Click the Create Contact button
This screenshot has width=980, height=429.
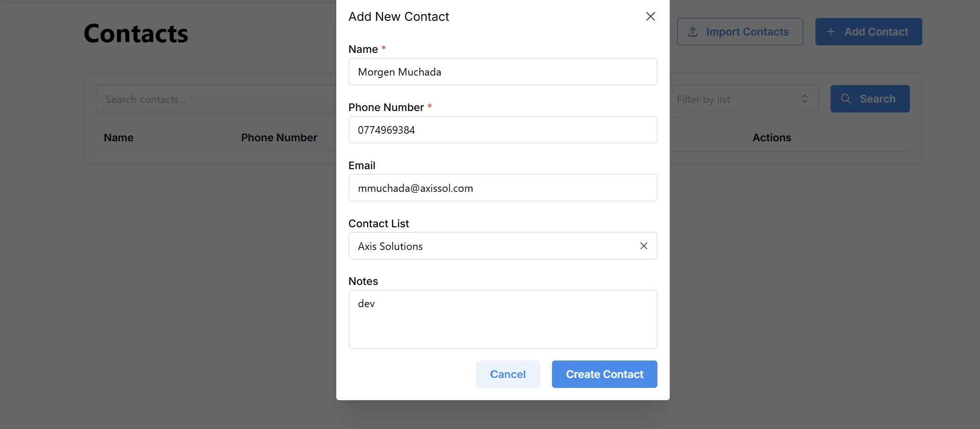[x=604, y=374]
